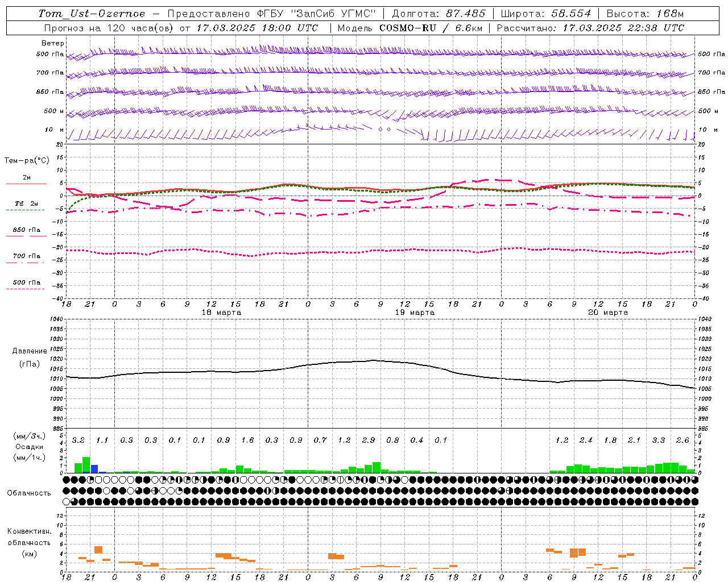Select the 3.3 precipitation total
This screenshot has width=728, height=582.
(659, 440)
